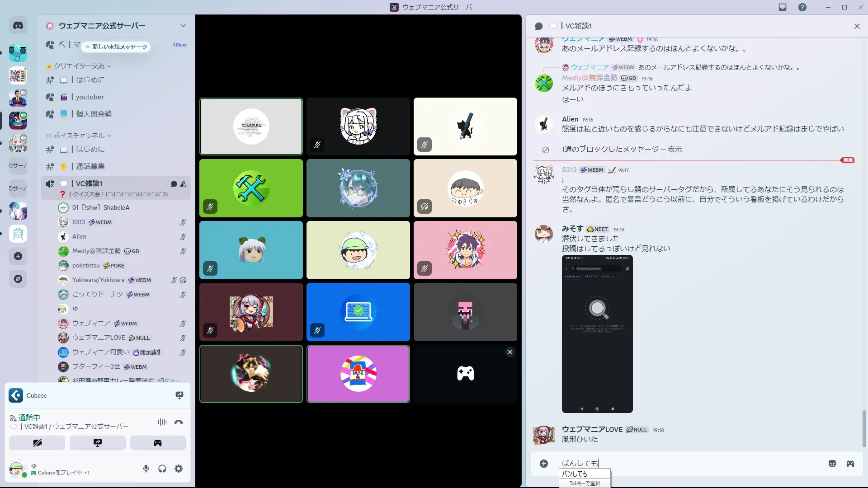Show the blocked message via 表示 link

[x=675, y=149]
